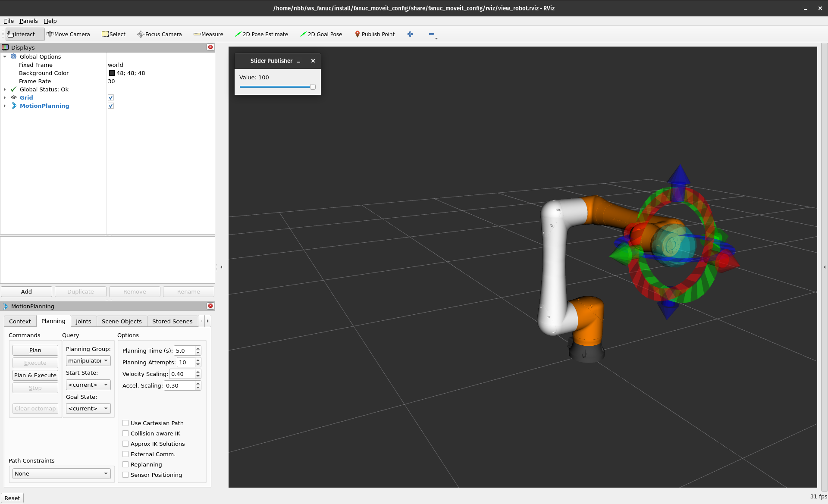Check the Collision-aware IK option

pyautogui.click(x=125, y=433)
